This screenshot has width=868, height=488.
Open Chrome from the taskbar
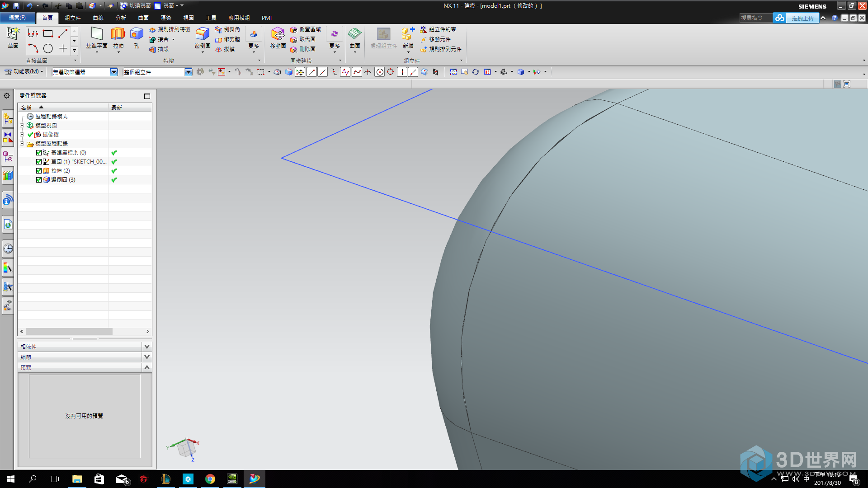[210, 479]
